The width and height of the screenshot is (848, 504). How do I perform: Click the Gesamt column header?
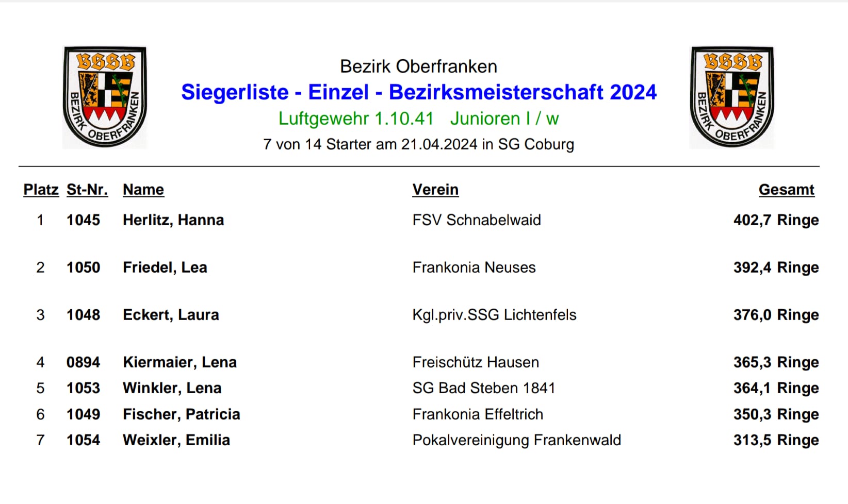click(787, 190)
